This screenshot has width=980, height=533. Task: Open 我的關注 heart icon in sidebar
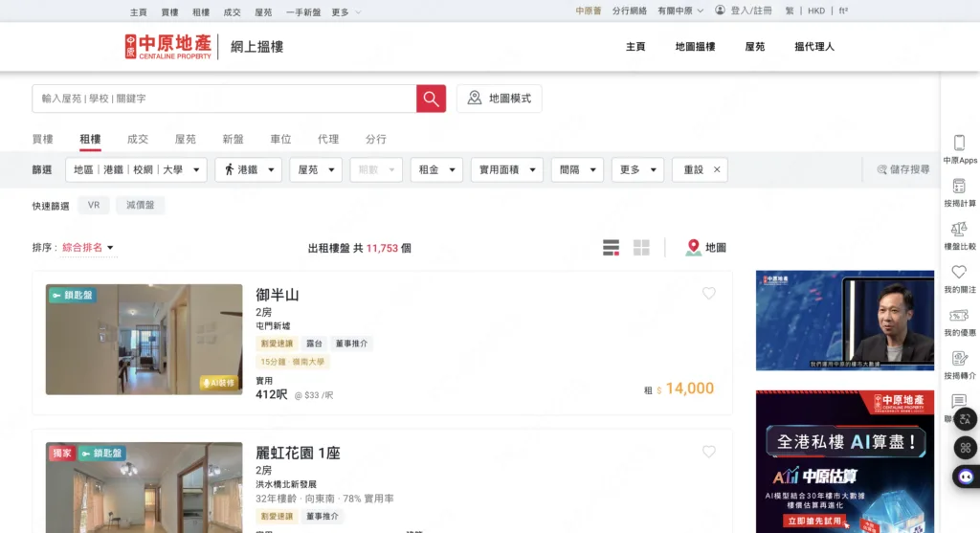[959, 278]
